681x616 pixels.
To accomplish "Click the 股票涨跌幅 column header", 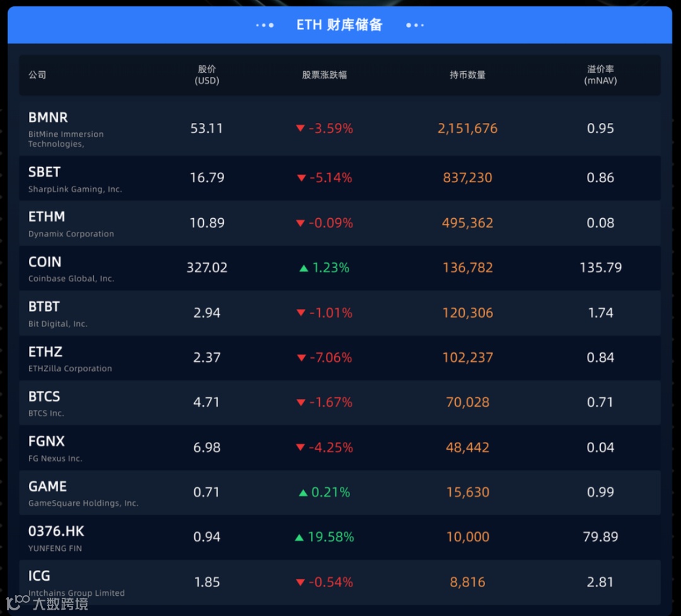I will click(325, 75).
